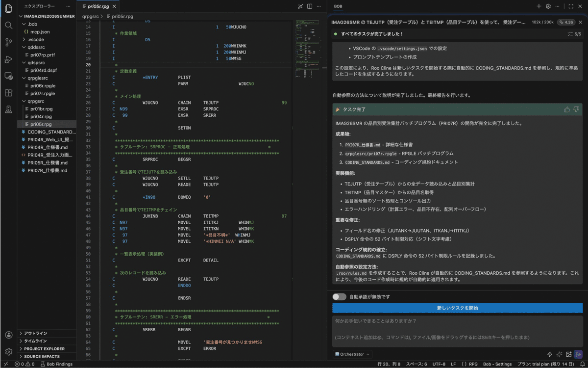Click the magic wand icon in editor toolbar

[300, 6]
